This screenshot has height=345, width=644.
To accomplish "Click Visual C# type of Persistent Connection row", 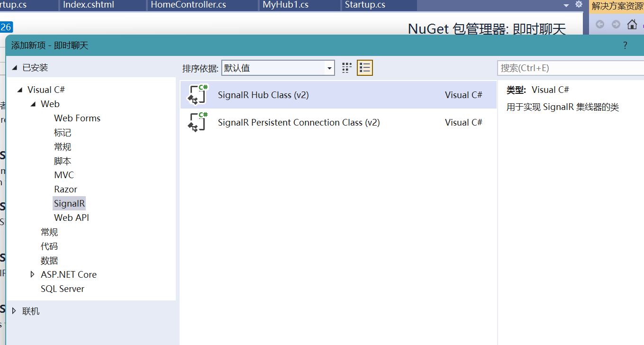I will [463, 122].
